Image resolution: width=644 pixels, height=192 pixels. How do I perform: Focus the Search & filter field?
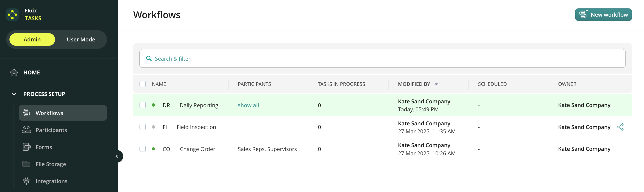(x=382, y=58)
